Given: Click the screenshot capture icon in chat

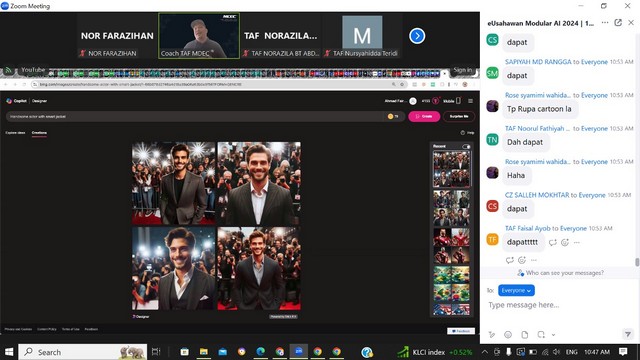Looking at the screenshot, I should click(541, 335).
